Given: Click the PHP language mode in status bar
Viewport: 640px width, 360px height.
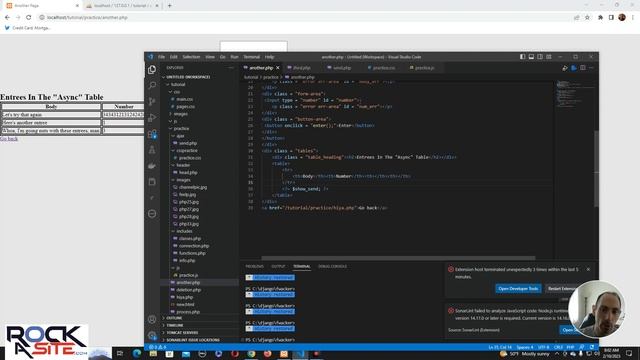Looking at the screenshot, I should pos(570,347).
